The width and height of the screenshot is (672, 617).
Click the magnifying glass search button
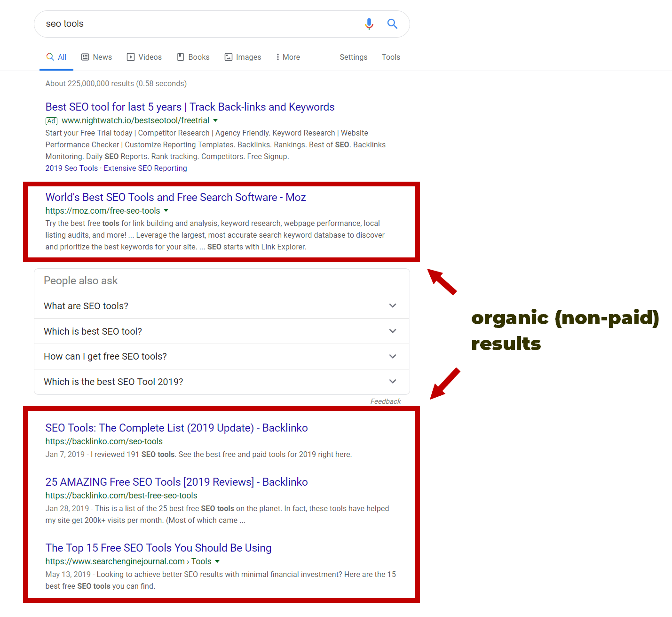point(392,24)
